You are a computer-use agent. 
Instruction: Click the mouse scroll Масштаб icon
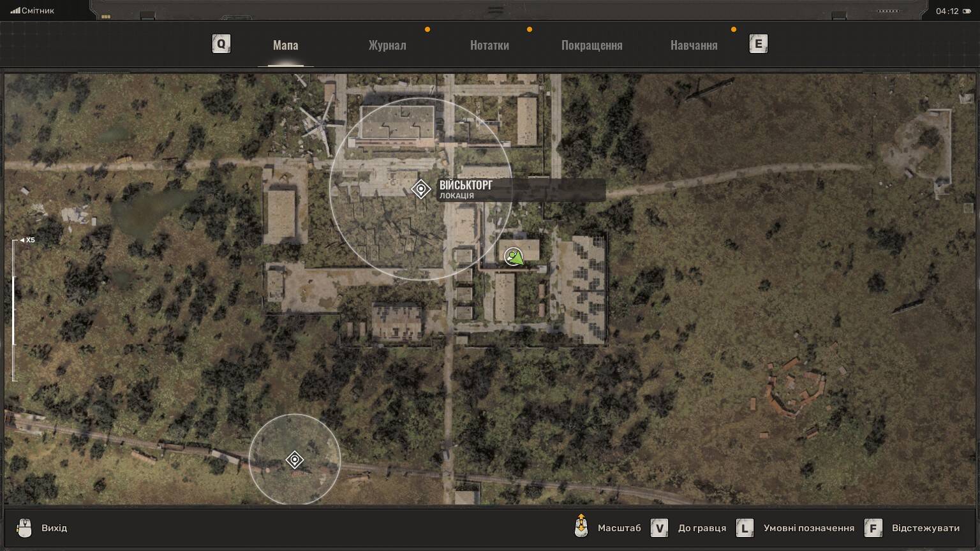(581, 527)
